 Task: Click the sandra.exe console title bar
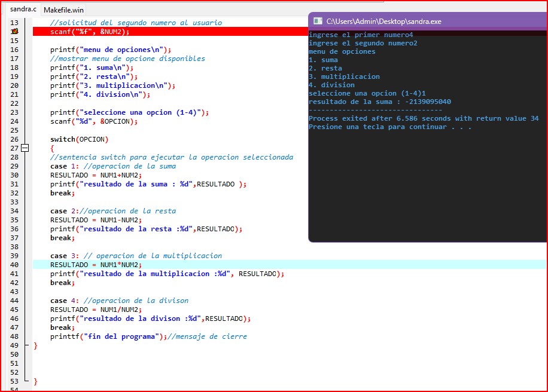click(x=419, y=21)
